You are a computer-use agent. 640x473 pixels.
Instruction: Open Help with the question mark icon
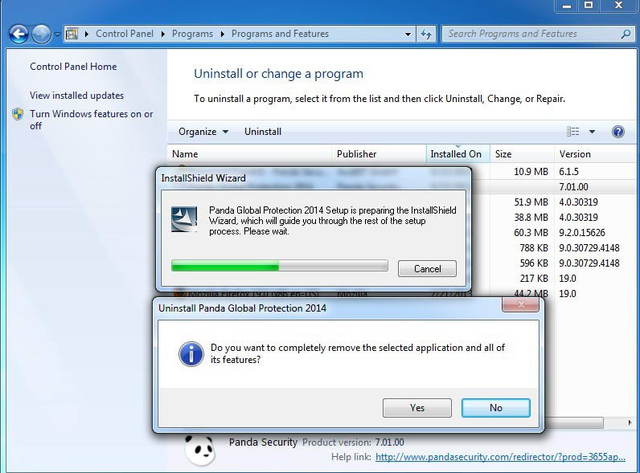click(618, 132)
